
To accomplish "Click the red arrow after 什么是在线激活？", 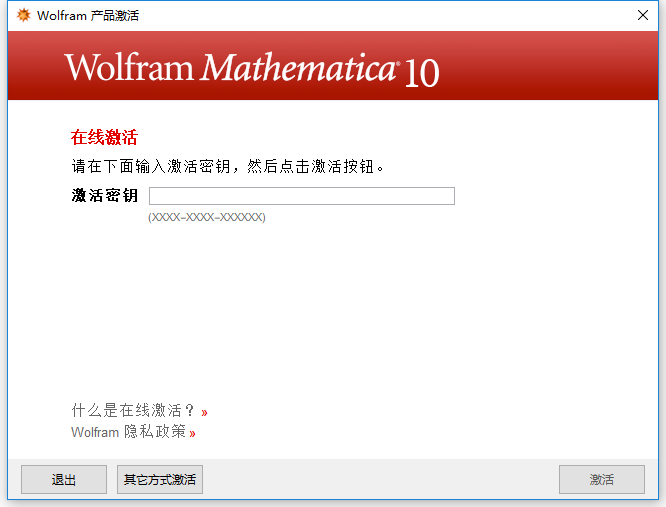I will pos(204,412).
